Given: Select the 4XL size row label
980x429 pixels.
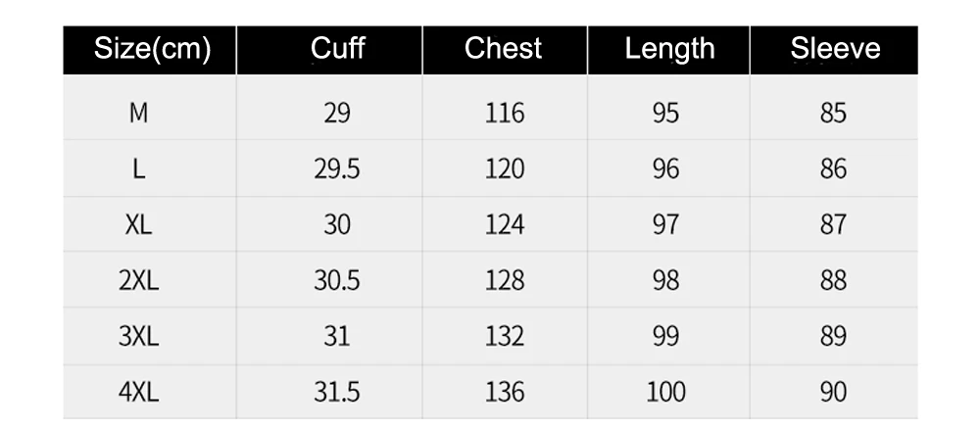Looking at the screenshot, I should tap(138, 392).
